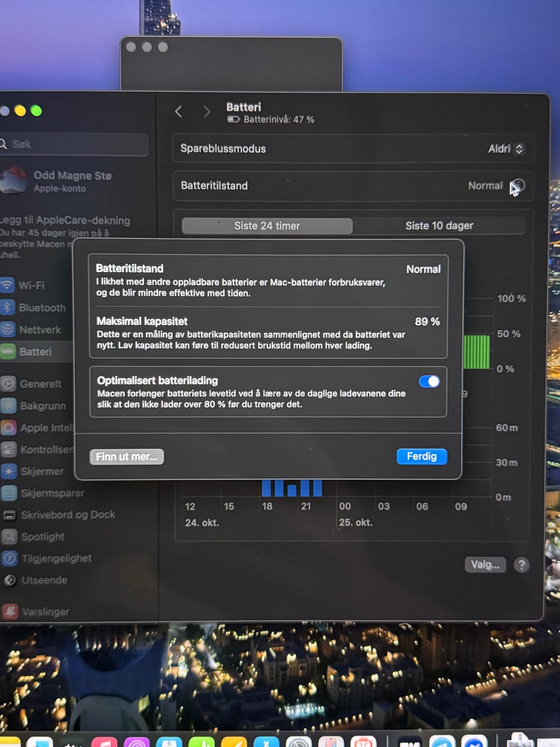Open Utseende icon in the sidebar
Viewport: 560px width, 747px height.
coord(10,580)
